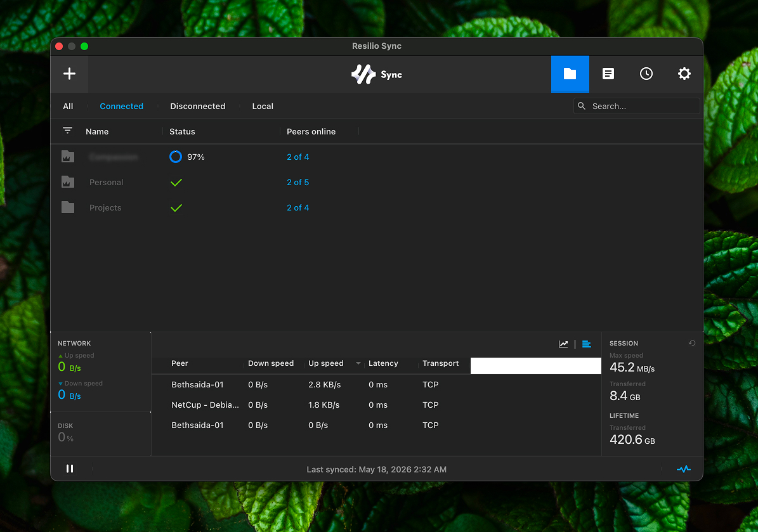The width and height of the screenshot is (758, 532).
Task: Select the Bethsaida-01 peer at 0 B/s upload
Action: (197, 425)
